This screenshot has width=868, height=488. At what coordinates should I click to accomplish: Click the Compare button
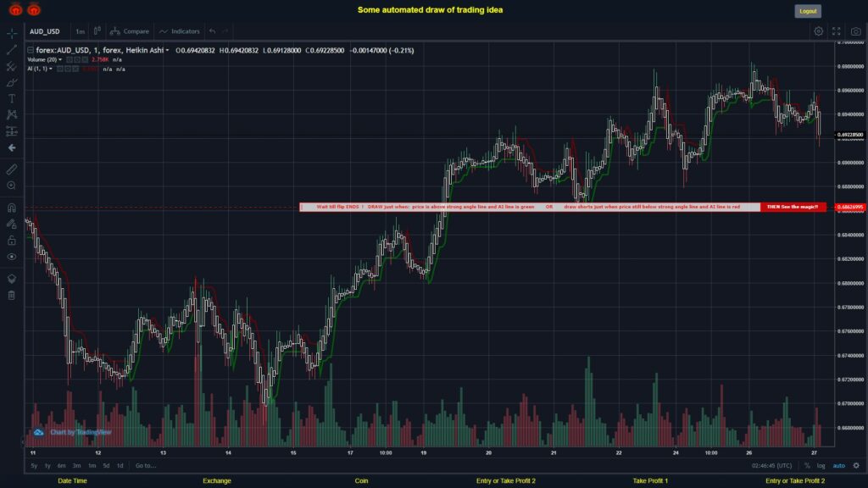pos(130,31)
